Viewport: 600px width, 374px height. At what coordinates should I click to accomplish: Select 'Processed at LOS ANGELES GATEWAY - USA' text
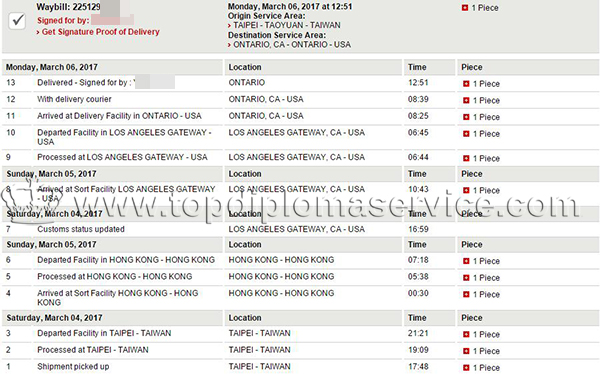(122, 157)
